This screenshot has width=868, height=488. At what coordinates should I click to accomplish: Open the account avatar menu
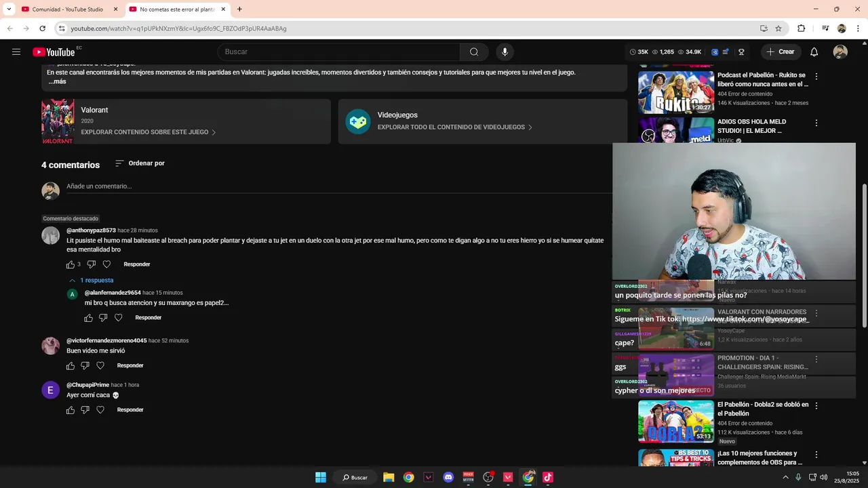[x=840, y=52]
